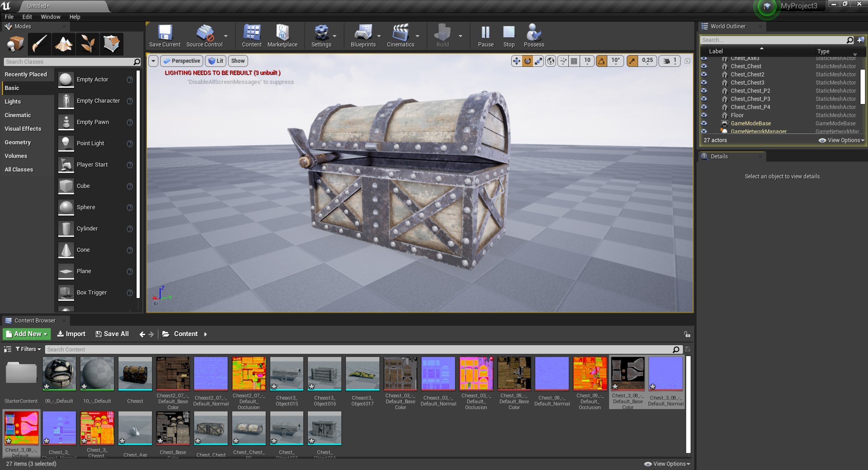Select the Paint mode brush icon
Image resolution: width=868 pixels, height=470 pixels.
point(39,44)
